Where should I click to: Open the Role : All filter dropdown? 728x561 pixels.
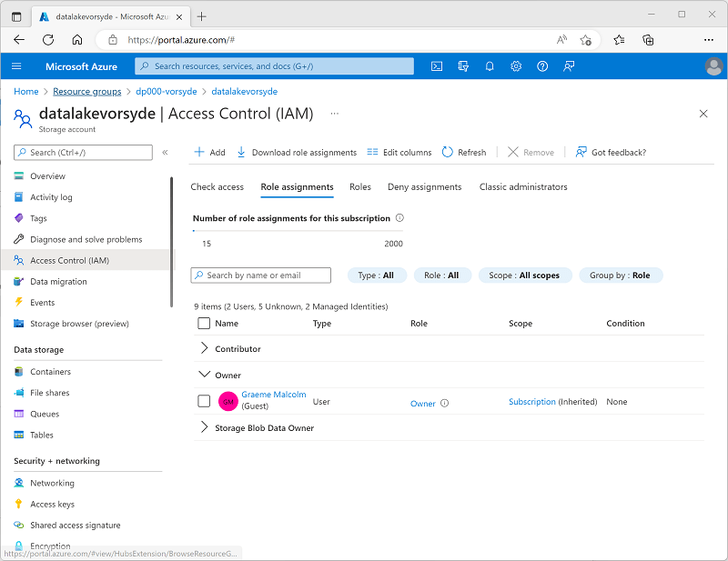[x=442, y=275]
